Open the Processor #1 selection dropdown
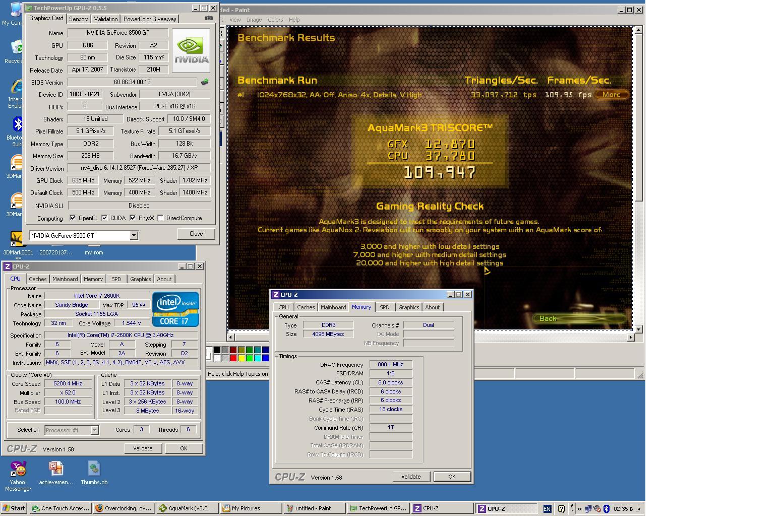The width and height of the screenshot is (784, 532). coord(94,430)
